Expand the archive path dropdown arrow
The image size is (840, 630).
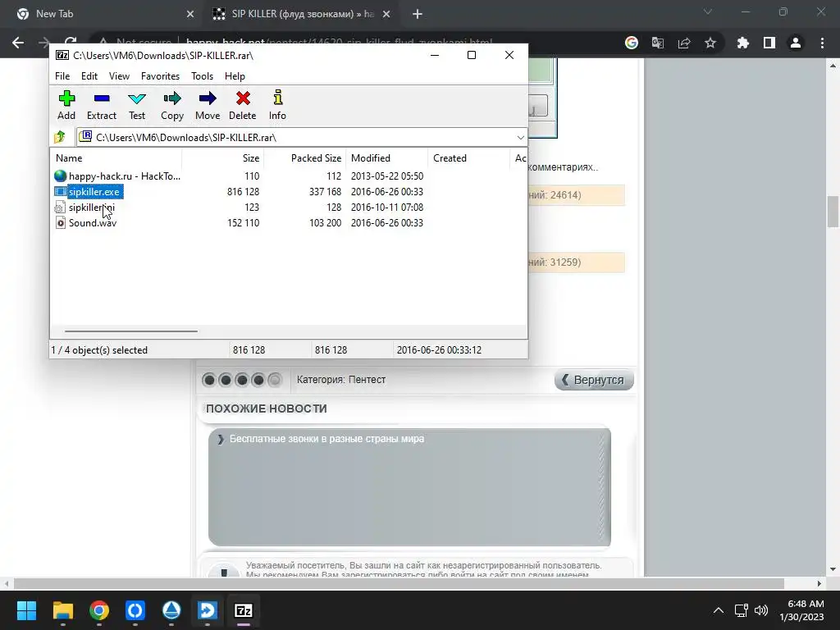click(520, 138)
